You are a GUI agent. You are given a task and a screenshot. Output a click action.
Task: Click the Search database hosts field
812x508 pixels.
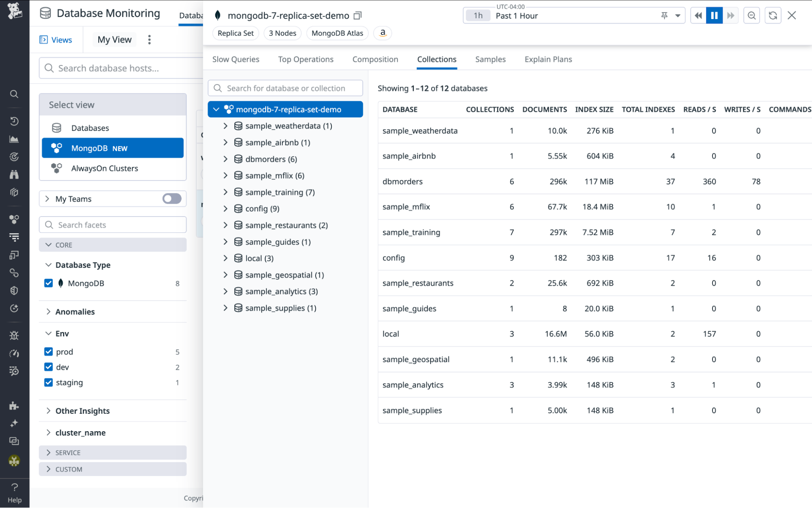(x=118, y=68)
